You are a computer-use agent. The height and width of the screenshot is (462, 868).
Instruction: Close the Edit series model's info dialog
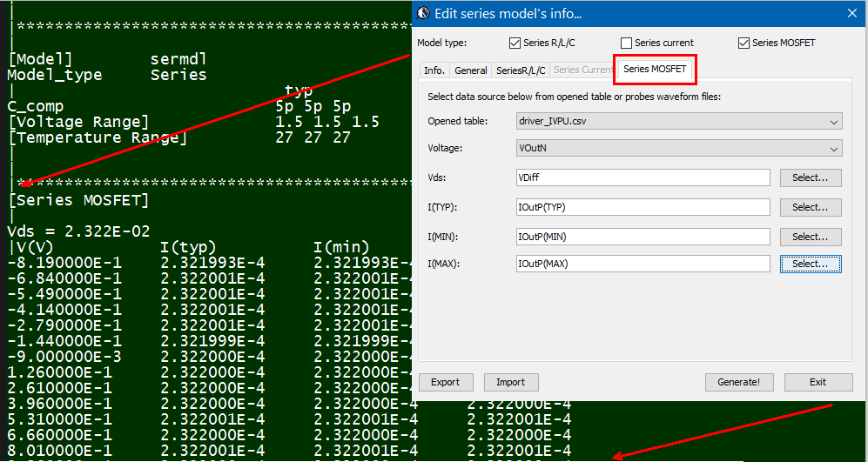tap(851, 13)
